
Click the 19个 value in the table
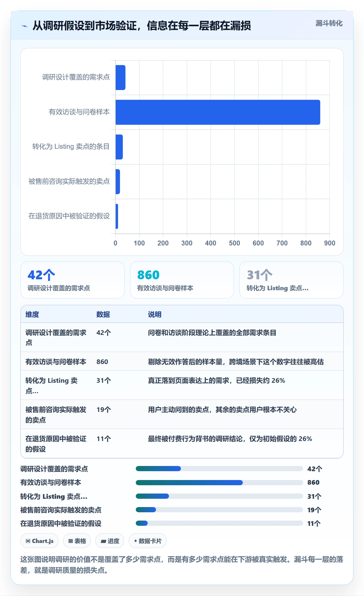coord(104,410)
